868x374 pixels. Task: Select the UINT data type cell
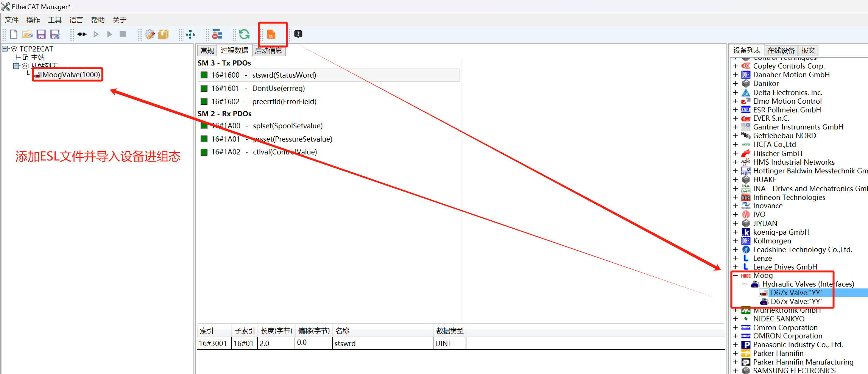coord(450,343)
